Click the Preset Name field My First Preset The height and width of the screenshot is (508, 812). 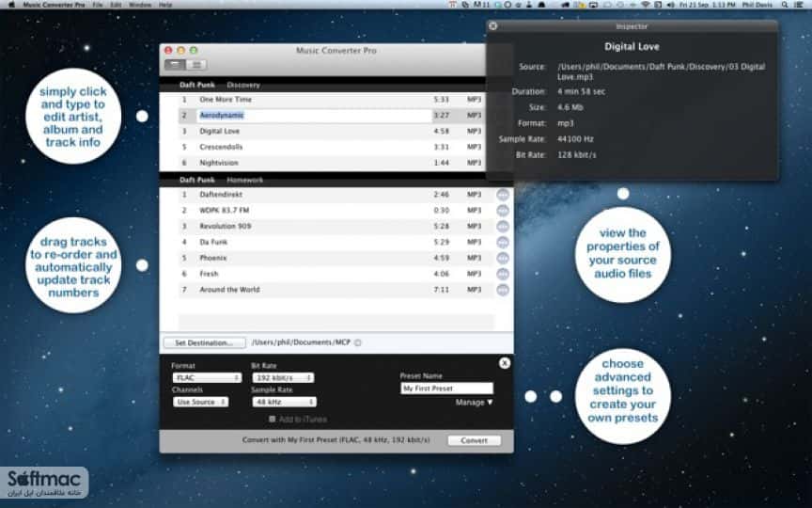click(447, 389)
